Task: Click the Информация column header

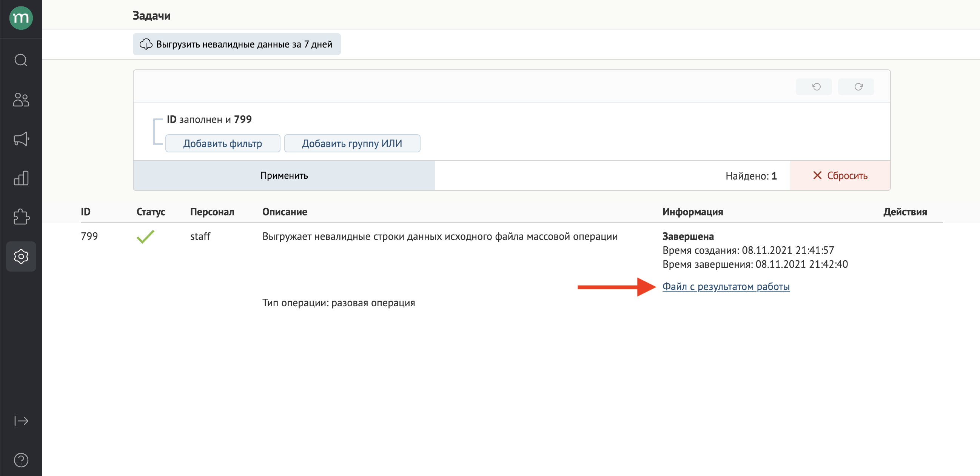Action: [x=693, y=212]
